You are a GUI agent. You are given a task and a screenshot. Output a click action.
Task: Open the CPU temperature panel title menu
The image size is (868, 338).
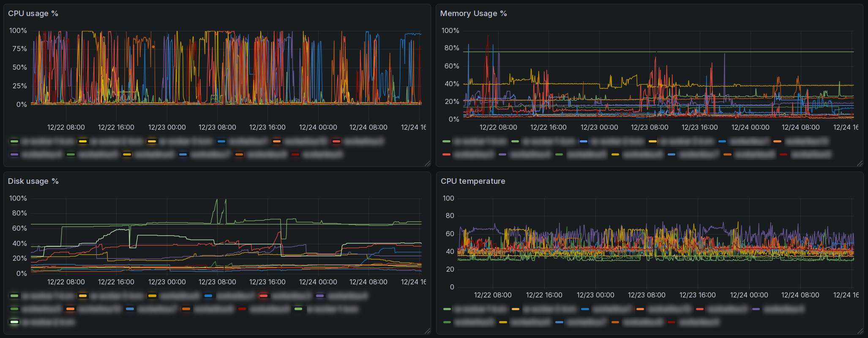click(472, 181)
